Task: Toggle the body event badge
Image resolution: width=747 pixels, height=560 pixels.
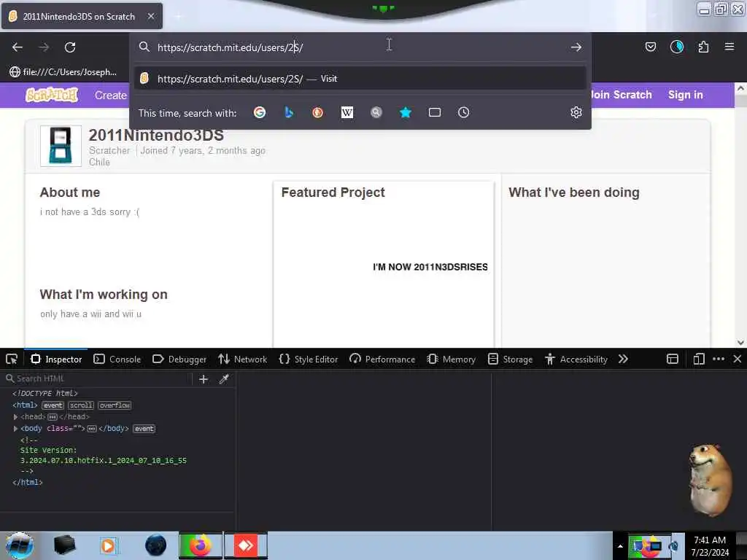Action: 144,429
